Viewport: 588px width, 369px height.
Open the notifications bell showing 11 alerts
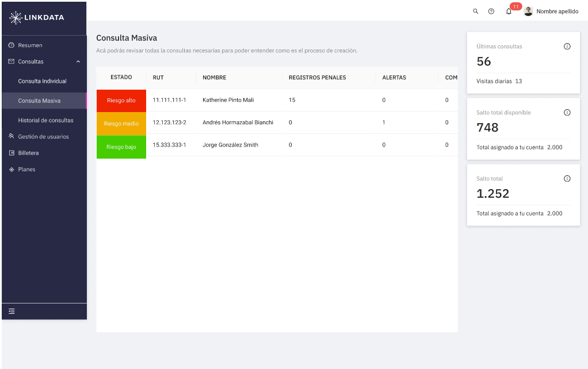pos(509,12)
